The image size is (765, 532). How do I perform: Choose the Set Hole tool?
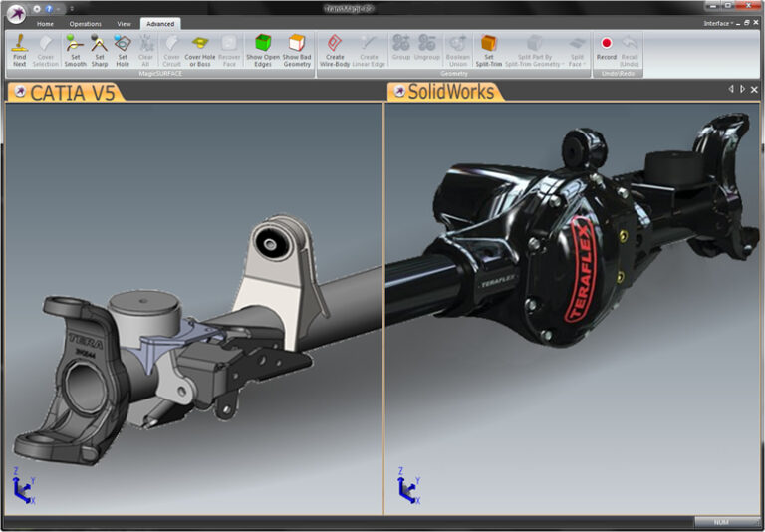point(123,49)
